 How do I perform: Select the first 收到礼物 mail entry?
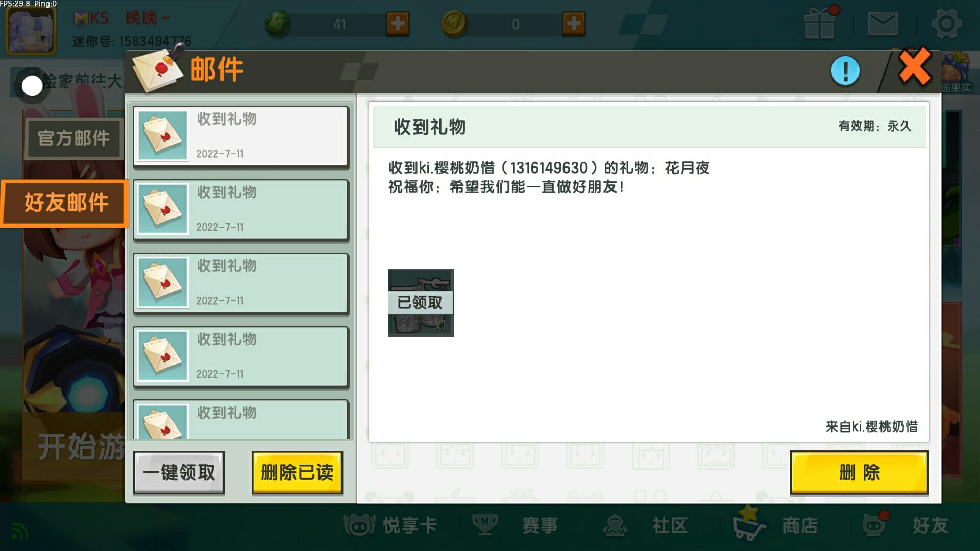(241, 136)
